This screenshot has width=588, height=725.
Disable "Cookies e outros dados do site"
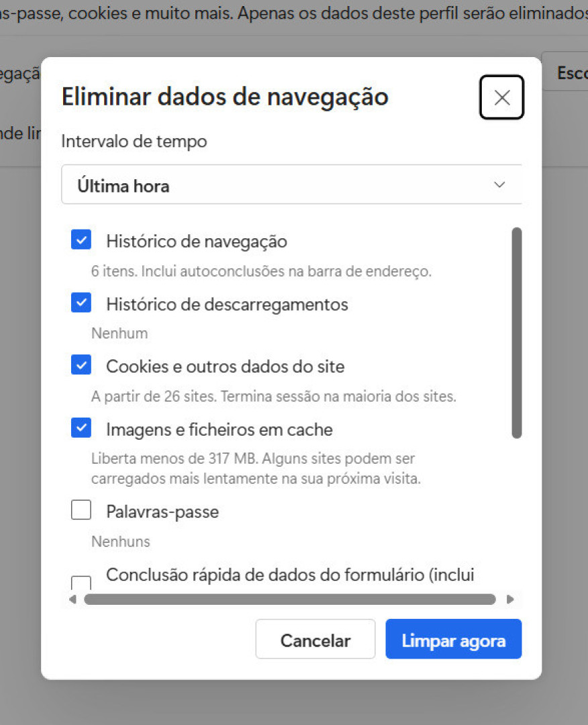[81, 365]
